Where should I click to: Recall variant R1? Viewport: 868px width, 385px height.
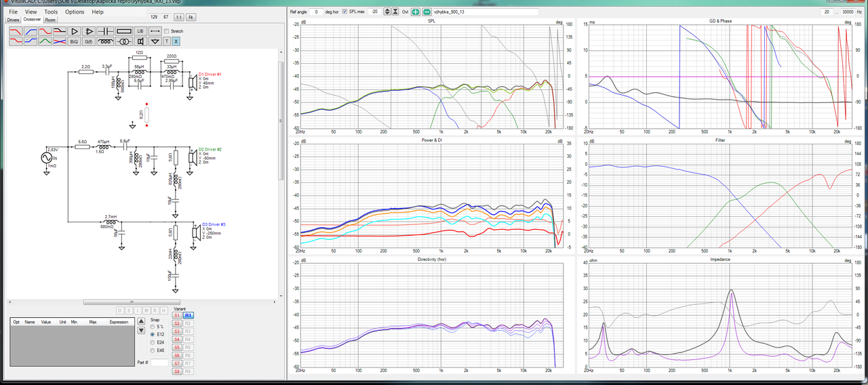click(x=189, y=315)
